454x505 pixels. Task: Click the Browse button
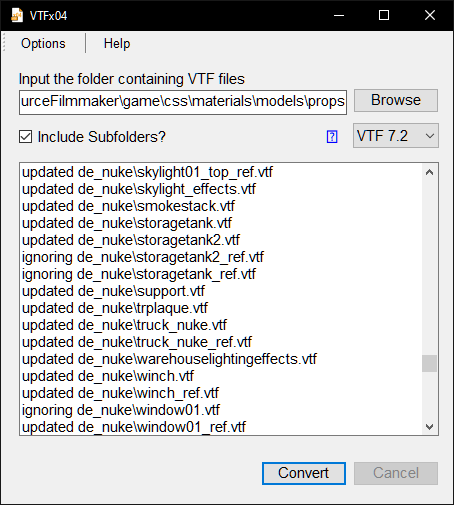(396, 100)
